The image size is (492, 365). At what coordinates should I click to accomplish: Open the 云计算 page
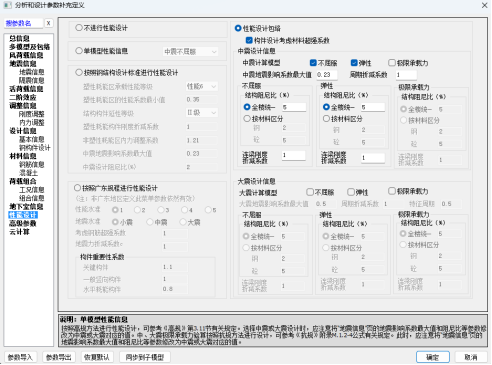coord(19,232)
